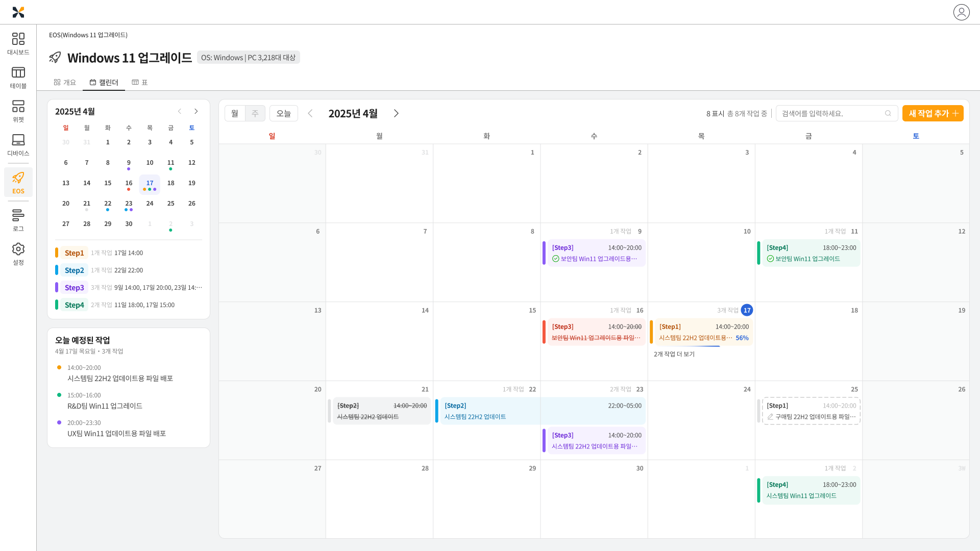Click the 3개 작업 label on the 17th cell

click(x=727, y=310)
